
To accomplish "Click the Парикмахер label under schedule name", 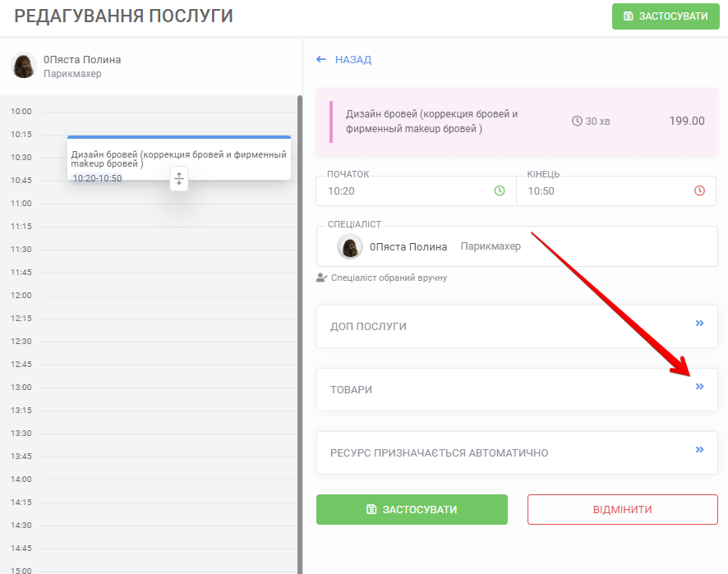I will pyautogui.click(x=72, y=74).
